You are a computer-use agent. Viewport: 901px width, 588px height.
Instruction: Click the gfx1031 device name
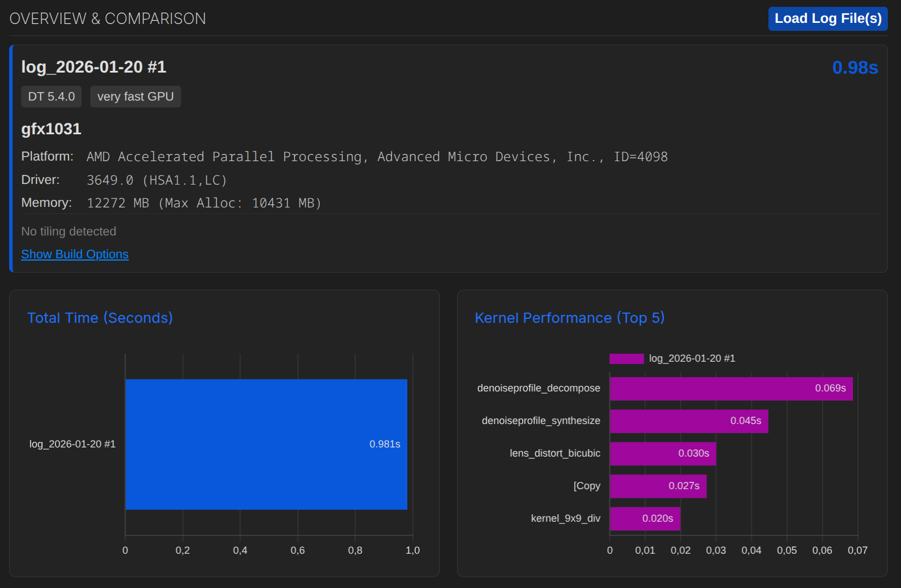(x=51, y=129)
